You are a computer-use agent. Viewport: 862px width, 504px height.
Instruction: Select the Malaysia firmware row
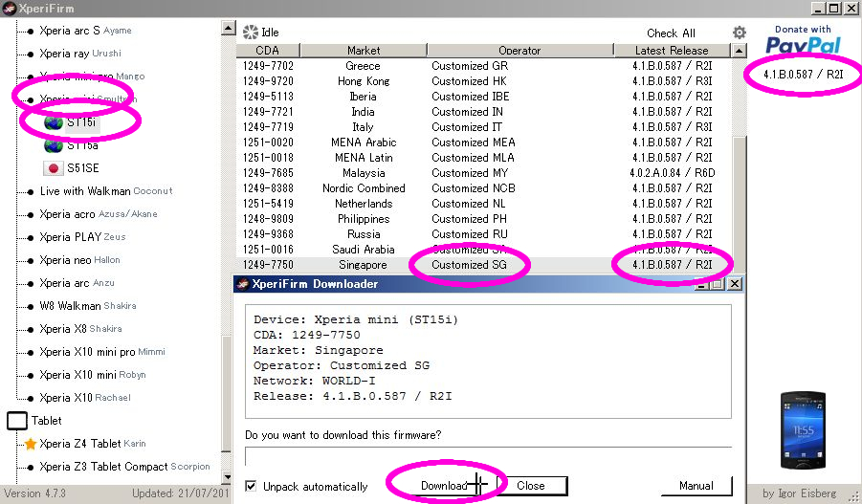484,173
